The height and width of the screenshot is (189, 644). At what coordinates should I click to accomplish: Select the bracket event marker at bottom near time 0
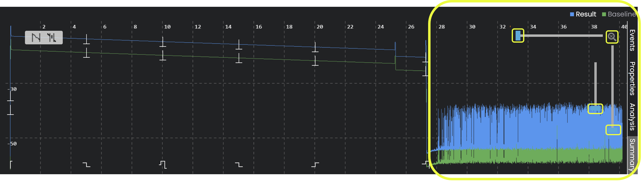pos(11,165)
